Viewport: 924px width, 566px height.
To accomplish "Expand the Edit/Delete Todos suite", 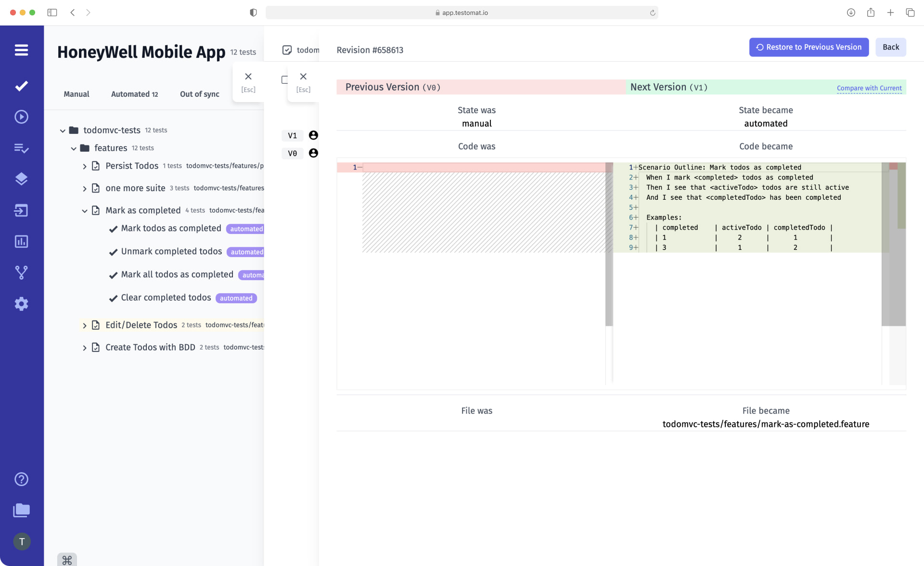I will (85, 324).
